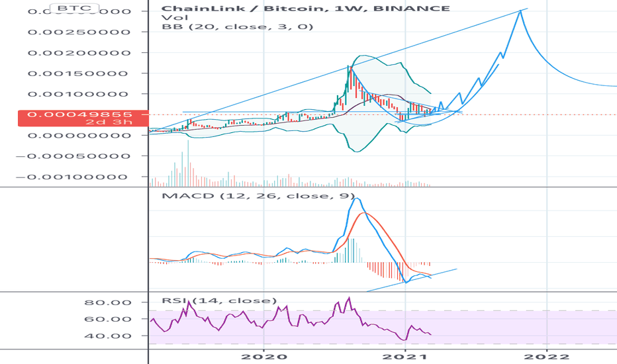Viewport: 617px width, 364px height.
Task: Click the 0.00100000 price axis value
Action: click(78, 94)
